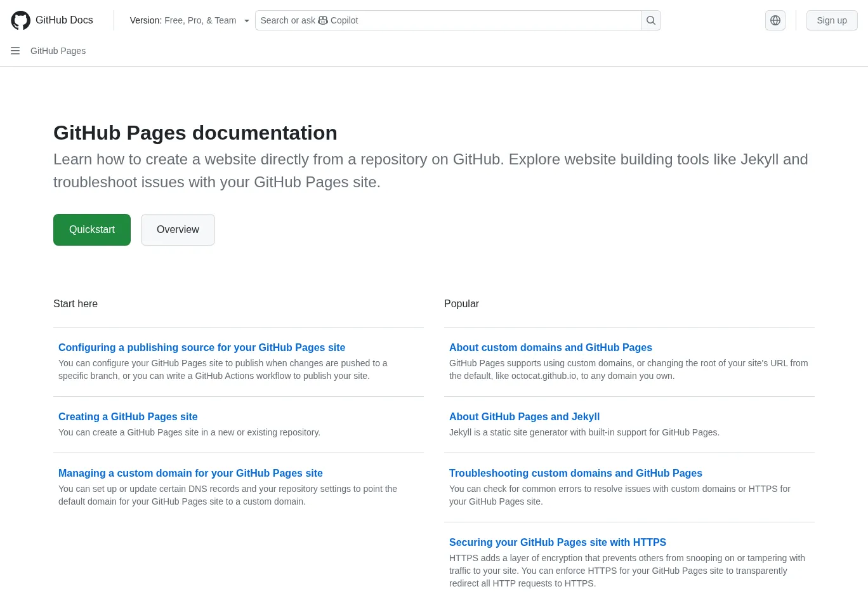This screenshot has height=603, width=868.
Task: Open Securing your site with HTTPS link
Action: [x=557, y=542]
